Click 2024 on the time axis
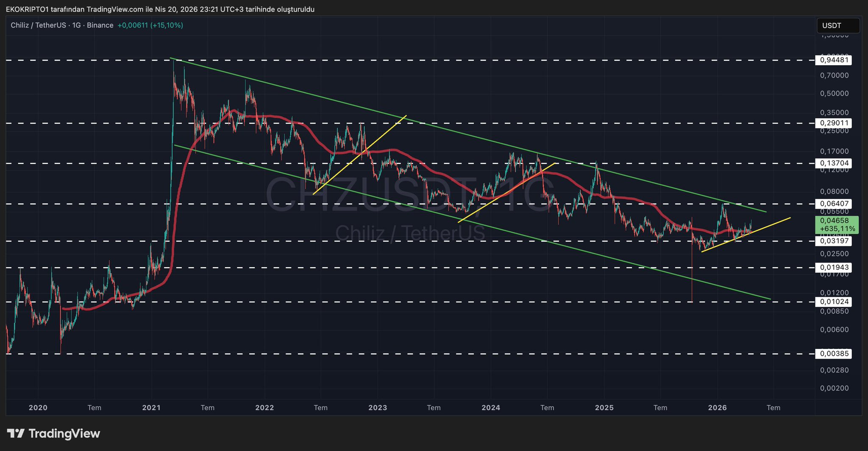This screenshot has width=868, height=451. pos(491,408)
